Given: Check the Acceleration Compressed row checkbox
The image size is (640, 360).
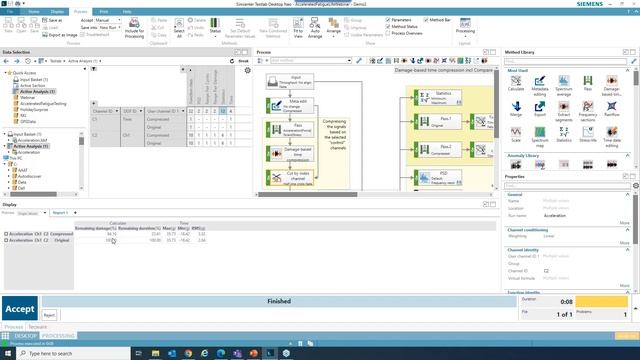Looking at the screenshot, I should (x=6, y=234).
